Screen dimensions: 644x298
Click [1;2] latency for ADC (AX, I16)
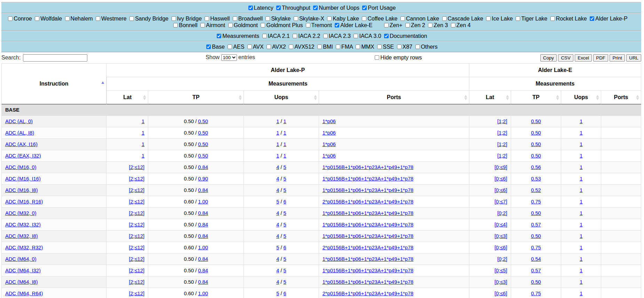(x=502, y=144)
